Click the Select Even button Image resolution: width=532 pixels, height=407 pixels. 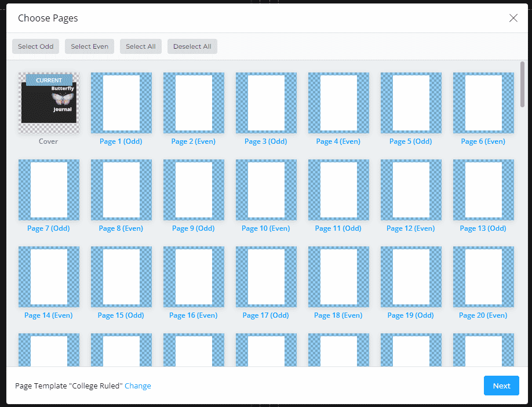[x=90, y=46]
